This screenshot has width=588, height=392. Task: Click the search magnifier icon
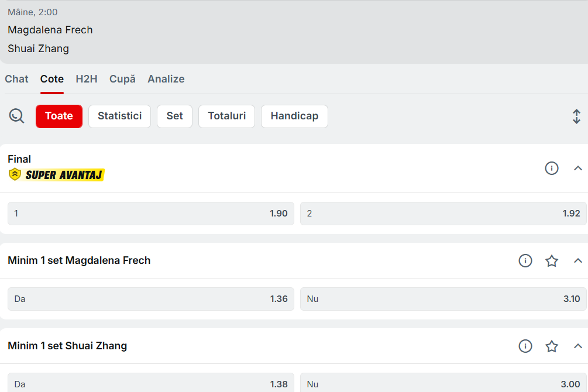17,116
